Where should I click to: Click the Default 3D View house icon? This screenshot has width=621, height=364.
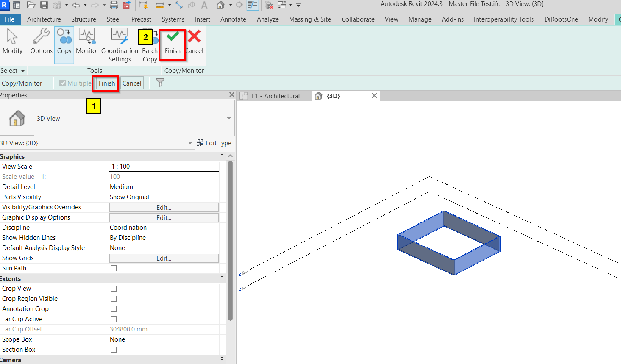(x=220, y=5)
